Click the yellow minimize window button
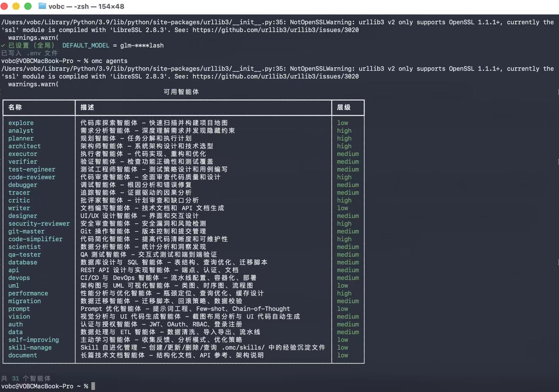559x392 pixels. tap(16, 6)
